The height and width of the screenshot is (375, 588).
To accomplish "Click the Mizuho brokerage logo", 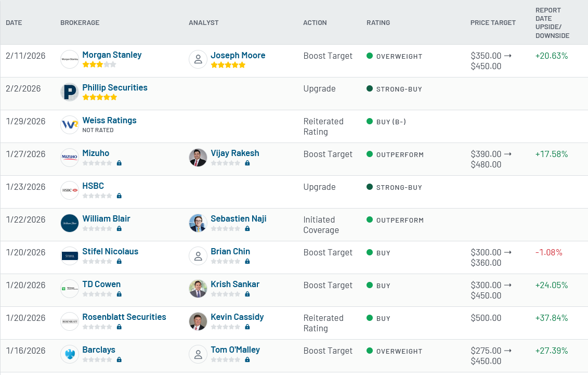I will pos(70,158).
